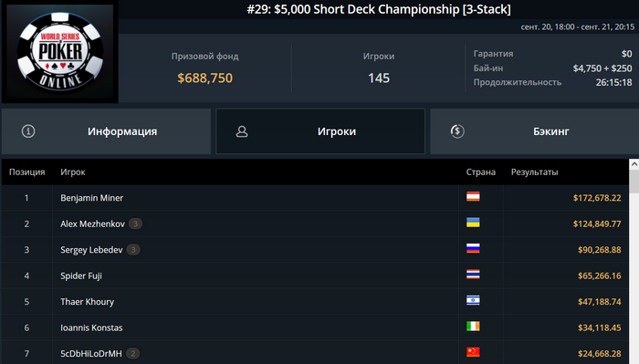This screenshot has height=364, width=639.
Task: Click the re-entry badge beside 5cDbHiLoDrMH
Action: coord(133,353)
